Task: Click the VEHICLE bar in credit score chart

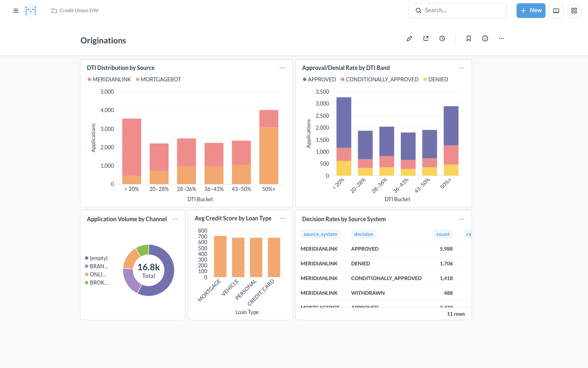Action: coord(238,257)
